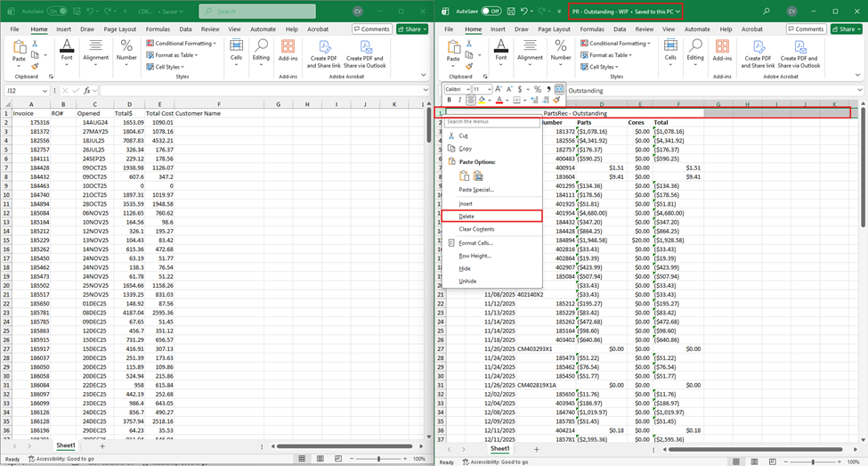The height and width of the screenshot is (466, 868).
Task: Open the Data tab in right window
Action: [620, 29]
